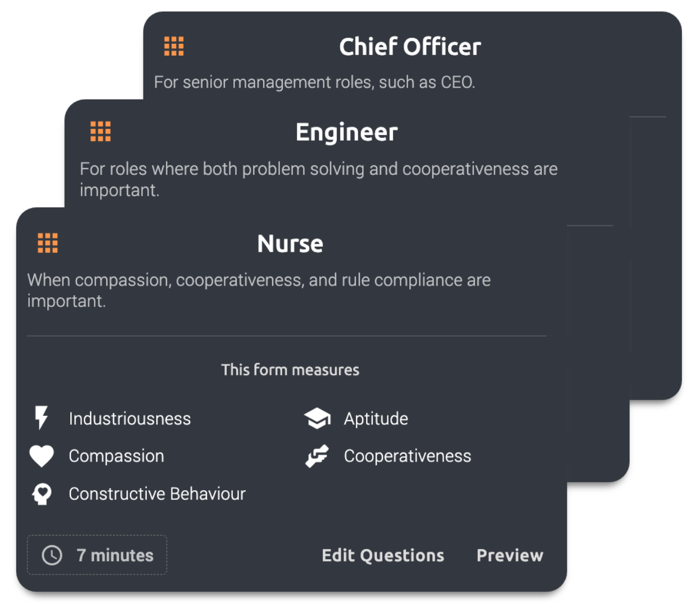Click the Industriousness lightning bolt icon
700x602 pixels.
(42, 418)
